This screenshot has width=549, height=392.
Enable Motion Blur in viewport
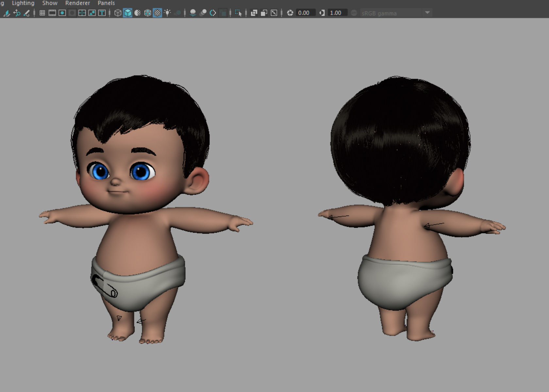pos(203,13)
